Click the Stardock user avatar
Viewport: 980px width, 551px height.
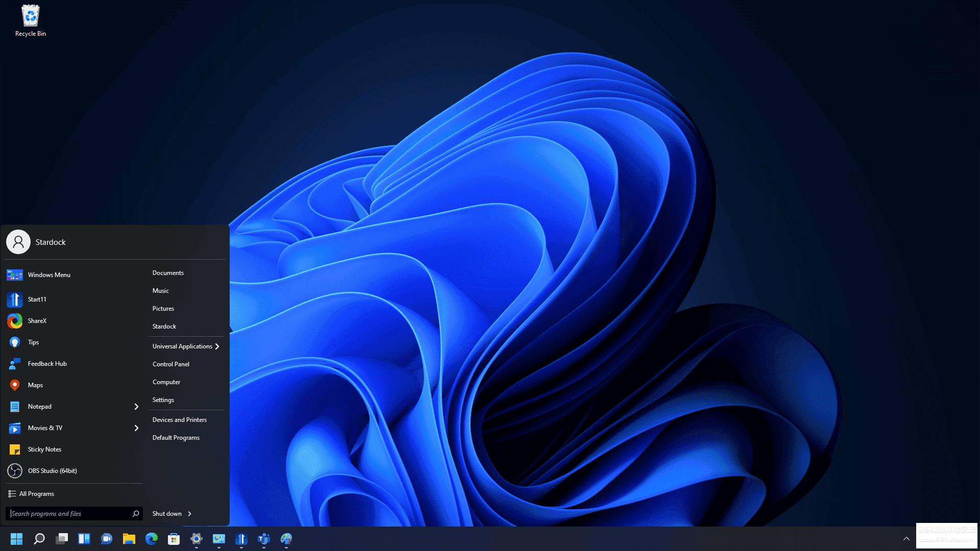18,242
